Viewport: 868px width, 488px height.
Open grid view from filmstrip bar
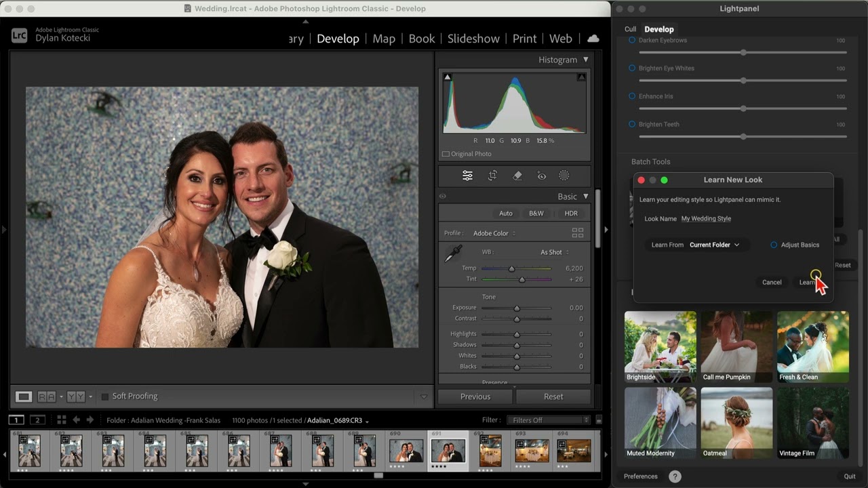tap(61, 420)
